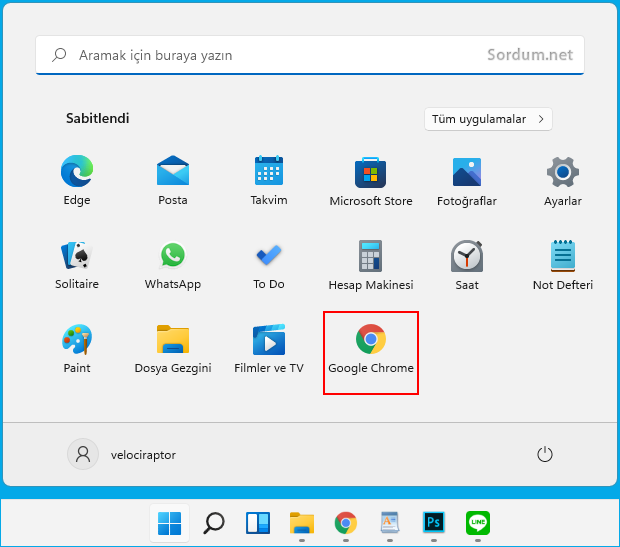Viewport: 620px width, 547px height.
Task: Click the magnifier icon in search box
Action: pyautogui.click(x=59, y=55)
